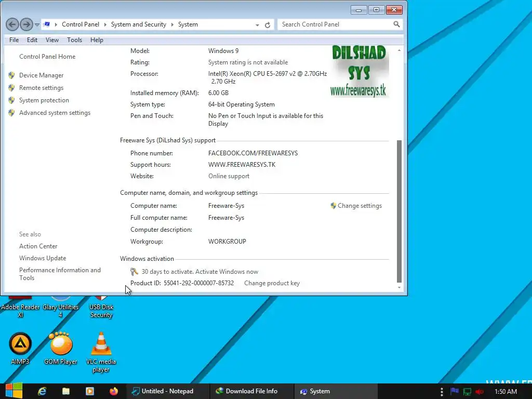Launch Internet Explorer from taskbar
The image size is (532, 399).
pos(42,391)
